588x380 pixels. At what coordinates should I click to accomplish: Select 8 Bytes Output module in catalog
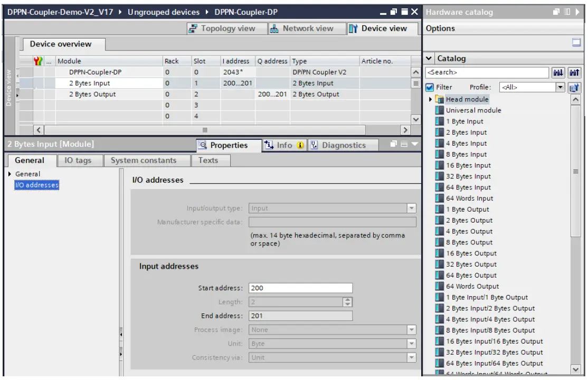[469, 242]
